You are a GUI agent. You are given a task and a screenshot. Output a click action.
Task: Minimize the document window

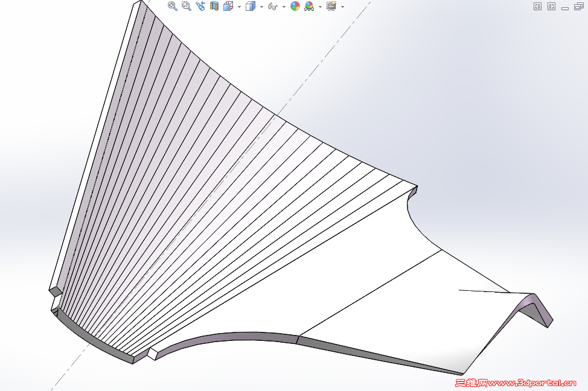[565, 7]
